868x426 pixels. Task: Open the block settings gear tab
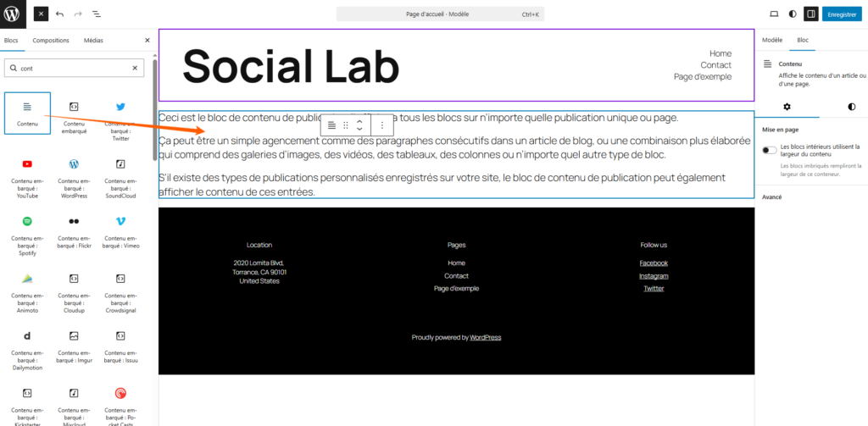point(787,106)
